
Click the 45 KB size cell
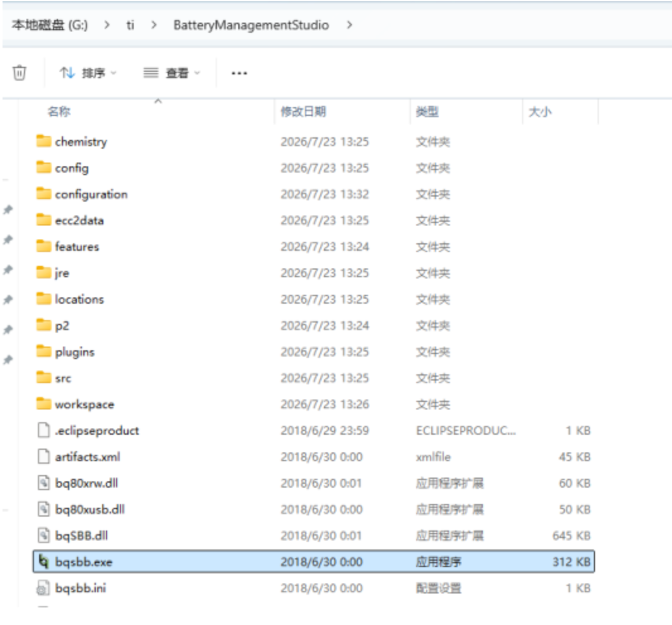574,457
